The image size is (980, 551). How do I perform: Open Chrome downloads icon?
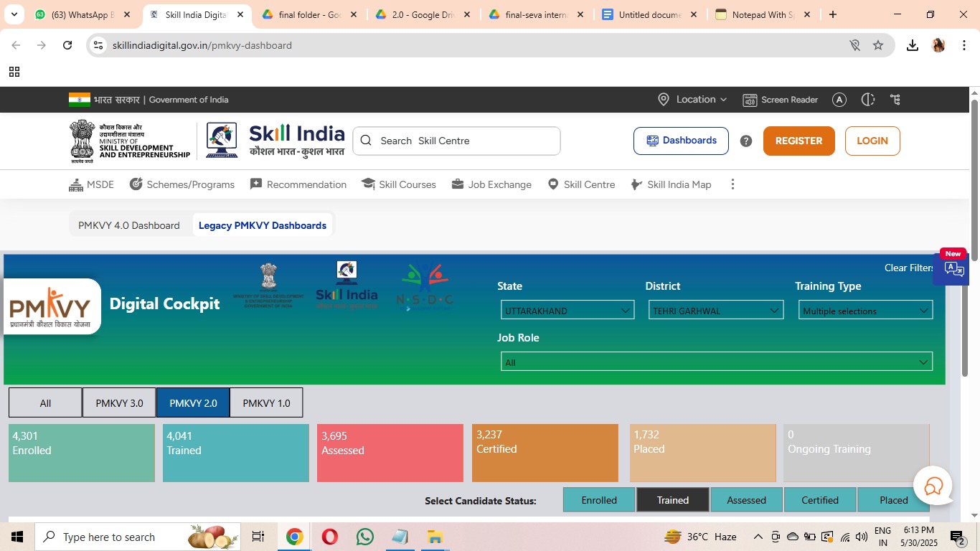tap(913, 45)
